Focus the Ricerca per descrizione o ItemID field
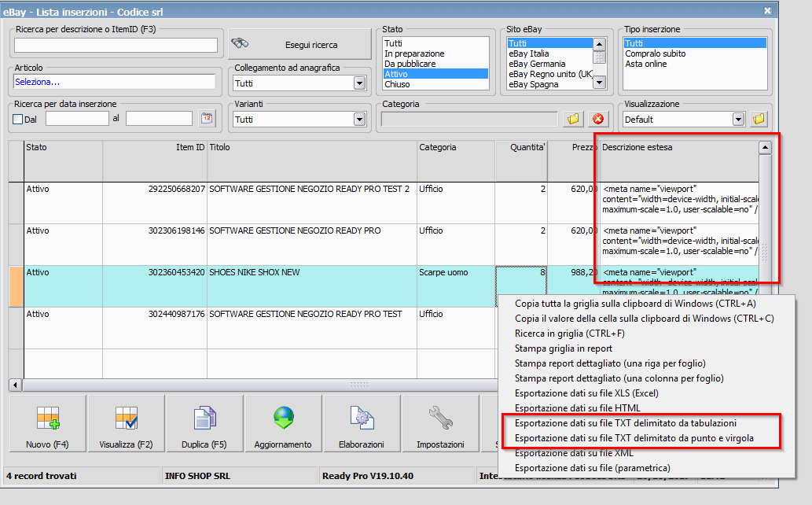Image resolution: width=812 pixels, height=505 pixels. coord(116,45)
